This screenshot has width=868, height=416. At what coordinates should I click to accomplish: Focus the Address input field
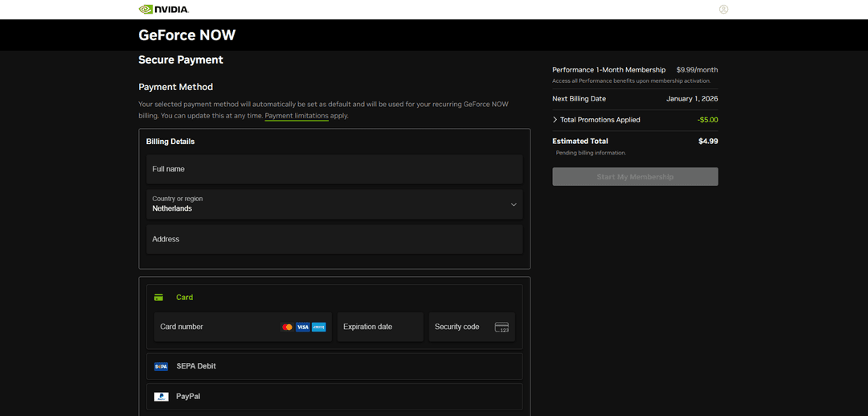coord(334,239)
